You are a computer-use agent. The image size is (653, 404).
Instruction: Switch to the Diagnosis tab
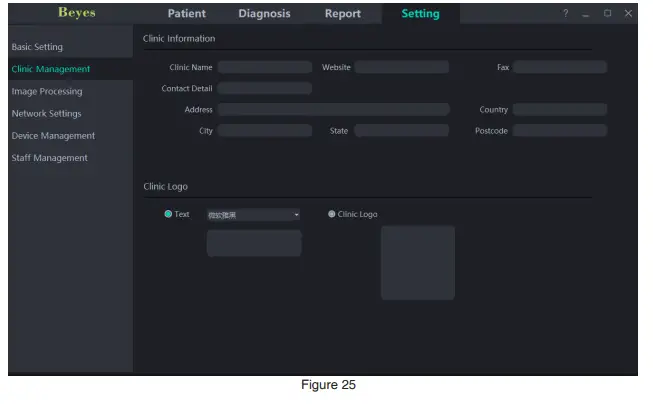[264, 13]
